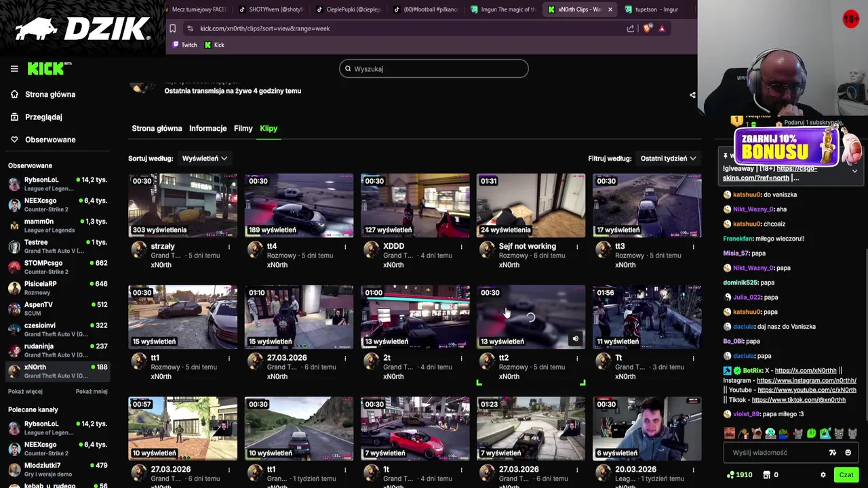
Task: Open the hamburger menu beside the Kick logo
Action: pos(14,68)
